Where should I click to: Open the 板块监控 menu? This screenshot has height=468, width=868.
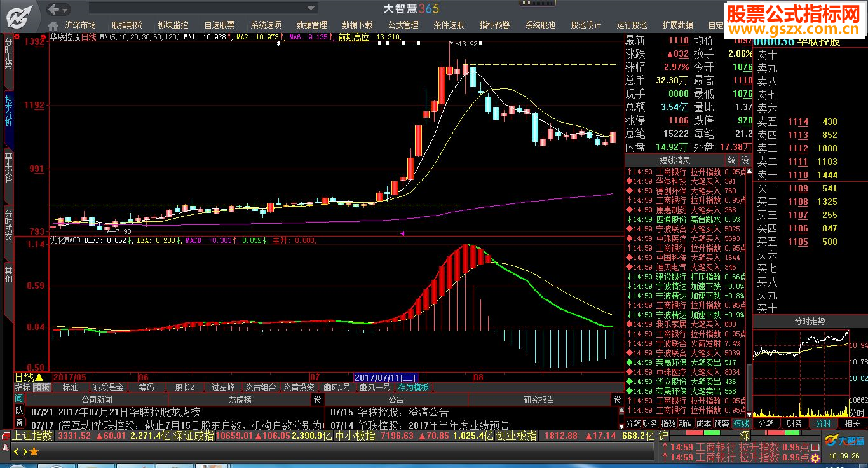173,25
